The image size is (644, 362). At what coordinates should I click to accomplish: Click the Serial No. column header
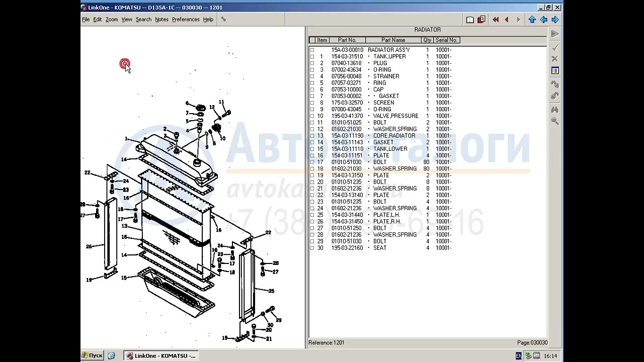pyautogui.click(x=446, y=40)
